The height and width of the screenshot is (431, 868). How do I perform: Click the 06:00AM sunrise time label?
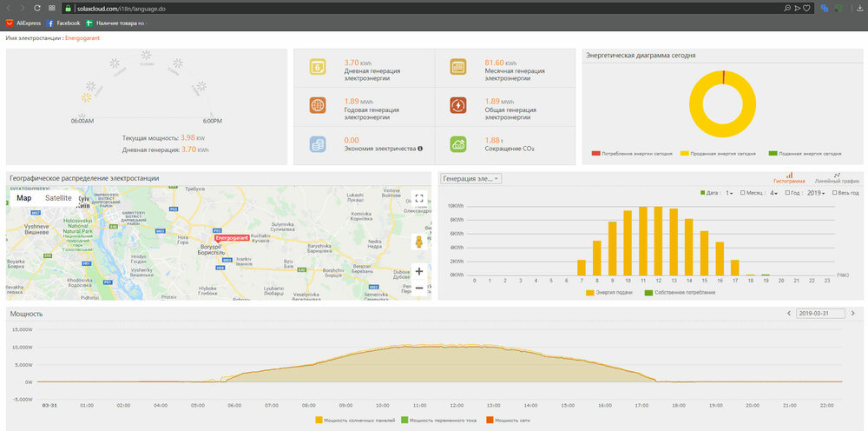[82, 121]
